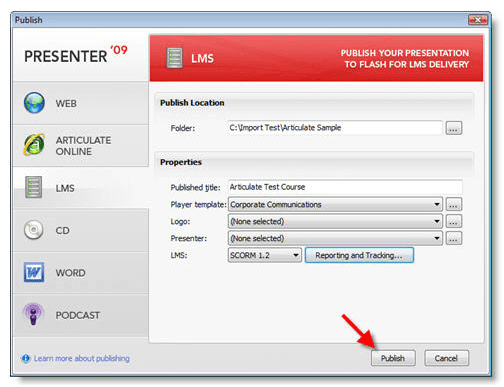Image resolution: width=504 pixels, height=387 pixels.
Task: Click the info icon beside Learn more
Action: click(x=26, y=358)
